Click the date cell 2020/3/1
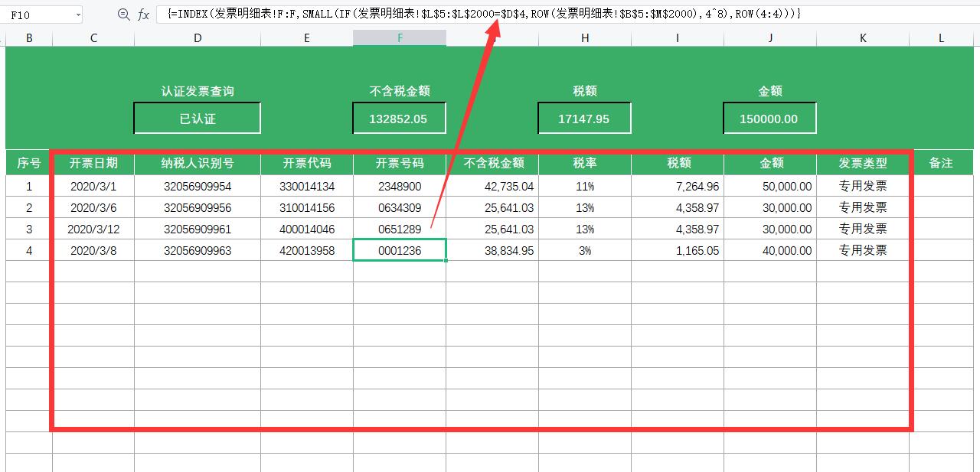 pyautogui.click(x=93, y=185)
